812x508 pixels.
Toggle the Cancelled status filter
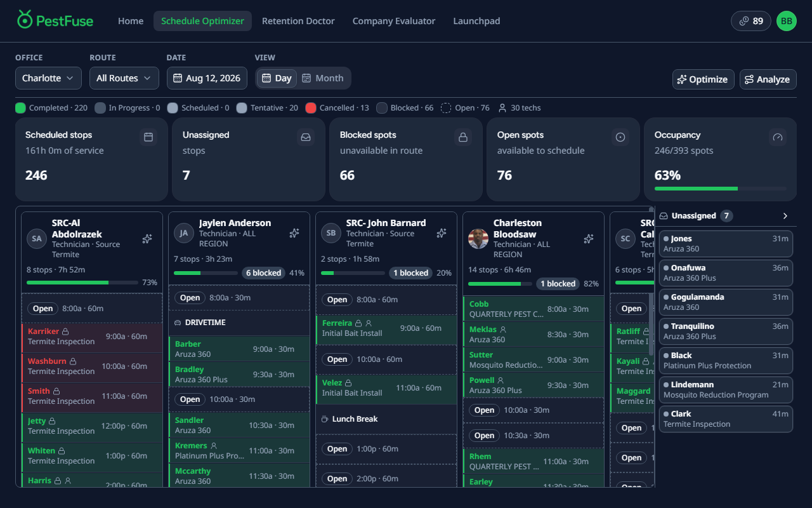pos(337,108)
